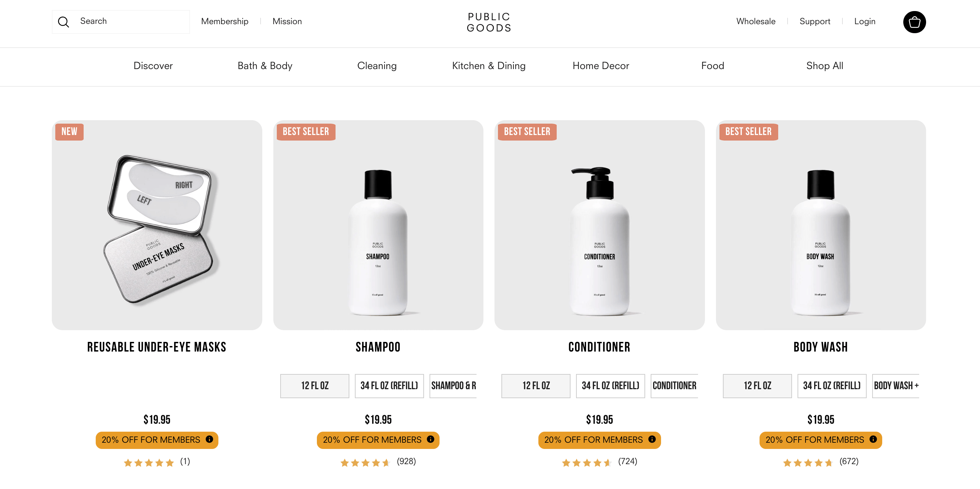The image size is (980, 489).
Task: Click the Login link
Action: tap(864, 21)
